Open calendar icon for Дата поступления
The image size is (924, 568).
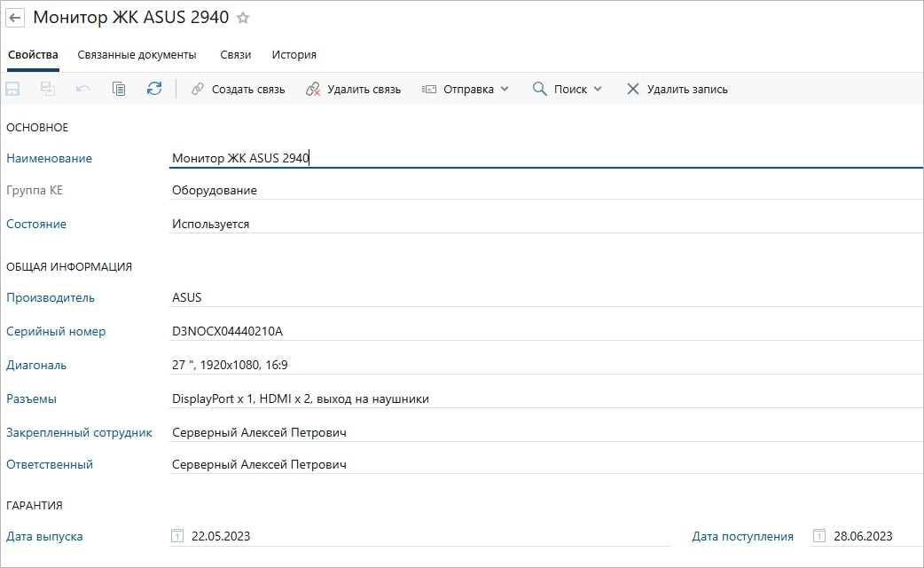coord(819,536)
